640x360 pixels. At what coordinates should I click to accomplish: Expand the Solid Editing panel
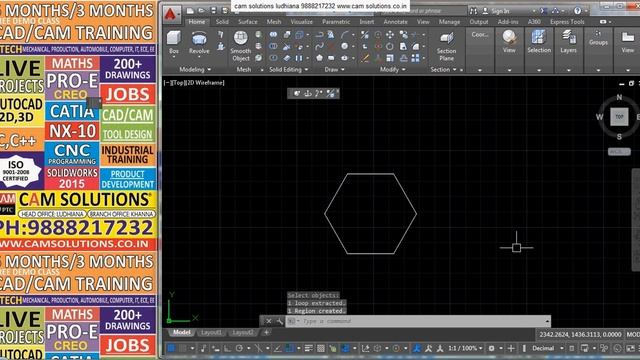tap(289, 69)
